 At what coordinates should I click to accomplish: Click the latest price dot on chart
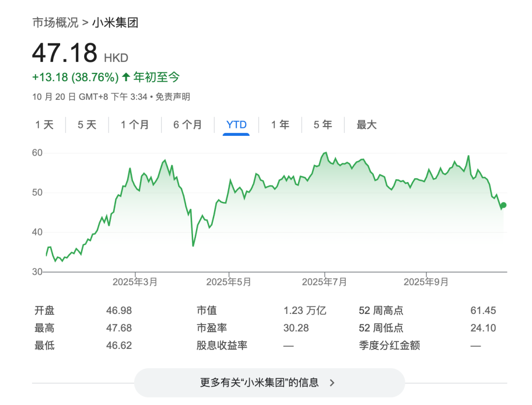503,205
